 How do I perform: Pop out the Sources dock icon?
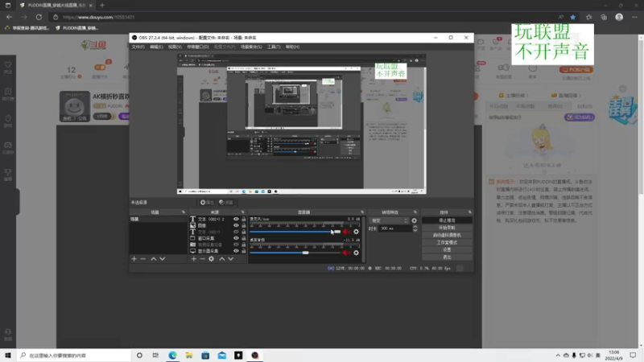[243, 212]
